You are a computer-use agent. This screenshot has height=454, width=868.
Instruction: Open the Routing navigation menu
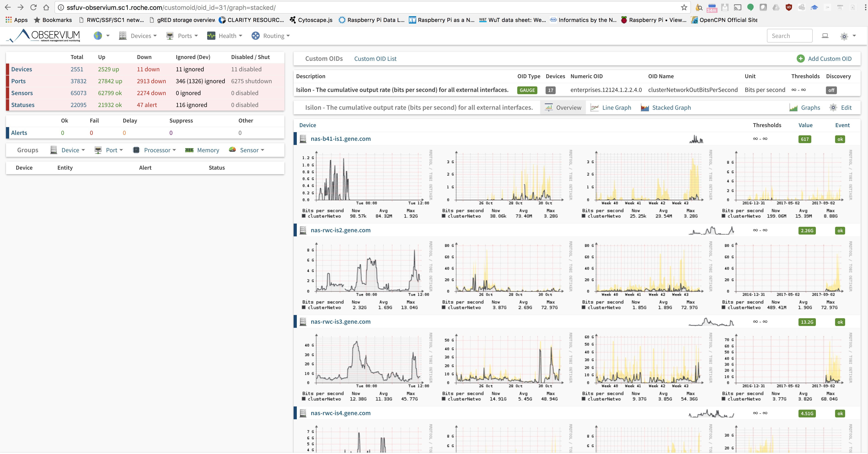[271, 36]
